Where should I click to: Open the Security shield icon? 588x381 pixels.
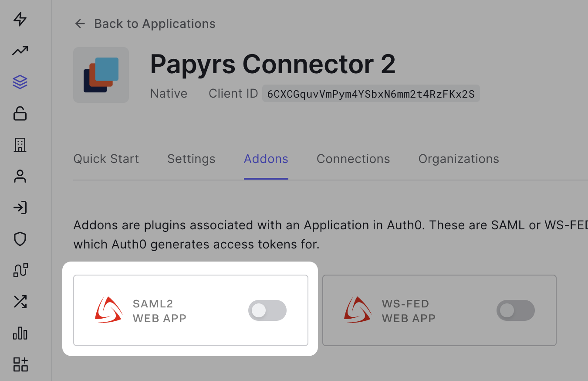20,239
